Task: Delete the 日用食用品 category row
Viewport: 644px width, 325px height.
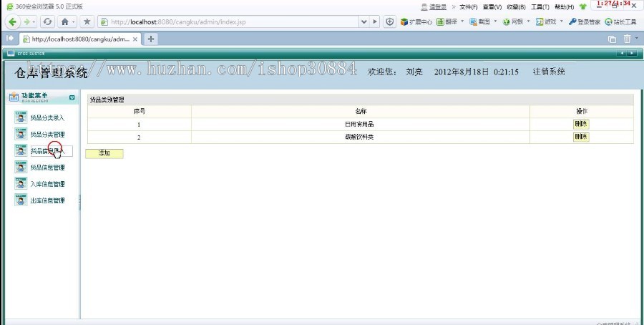Action: 581,124
